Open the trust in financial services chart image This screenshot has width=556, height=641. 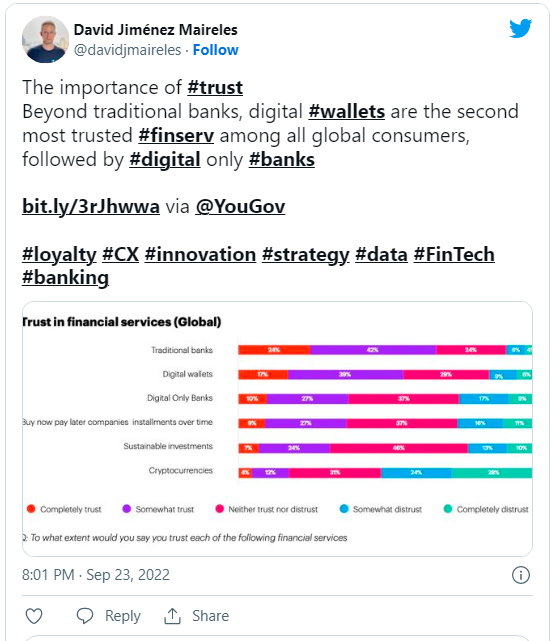click(277, 429)
